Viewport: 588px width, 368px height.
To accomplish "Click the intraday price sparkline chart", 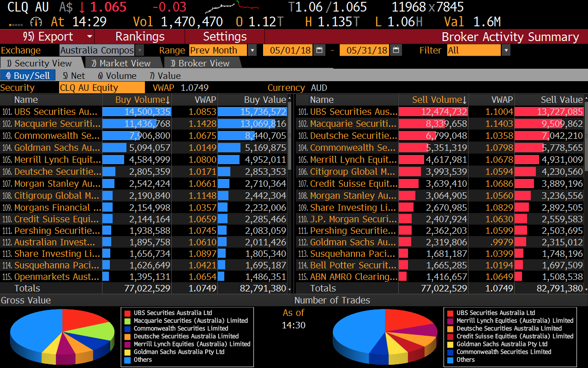I will pyautogui.click(x=232, y=7).
